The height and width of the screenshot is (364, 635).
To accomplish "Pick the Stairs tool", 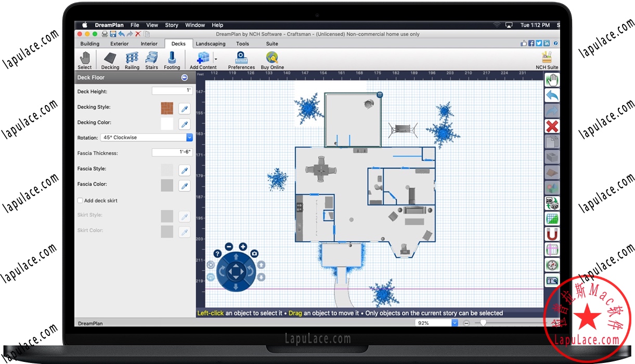I will coord(151,60).
